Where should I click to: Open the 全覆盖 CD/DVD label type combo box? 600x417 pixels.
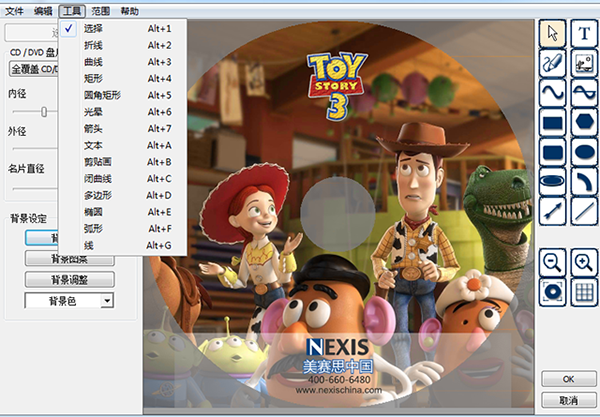point(34,69)
